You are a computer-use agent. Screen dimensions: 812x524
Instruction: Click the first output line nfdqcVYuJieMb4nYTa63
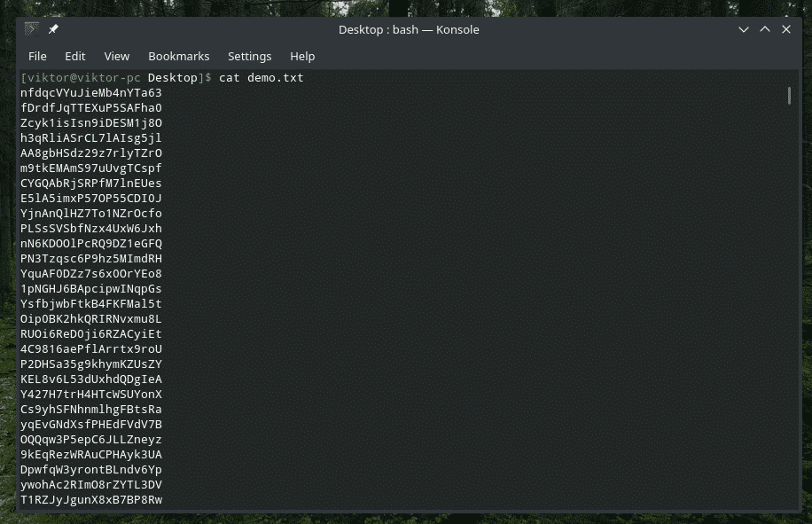[x=91, y=93]
